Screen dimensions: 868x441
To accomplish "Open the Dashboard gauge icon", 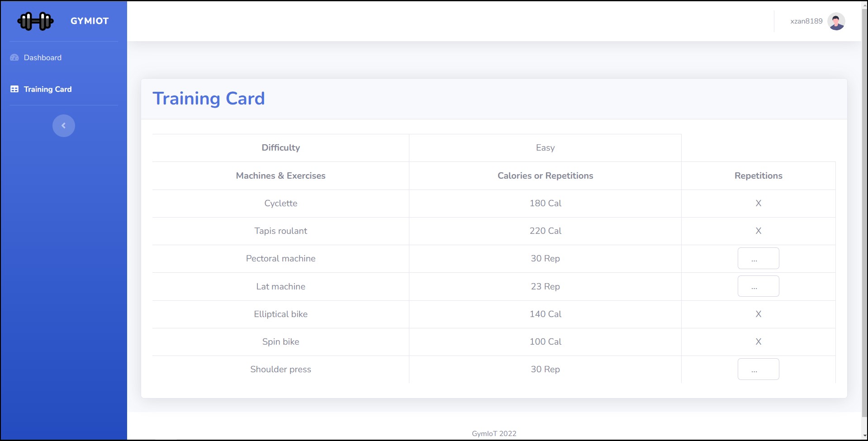I will pos(14,57).
